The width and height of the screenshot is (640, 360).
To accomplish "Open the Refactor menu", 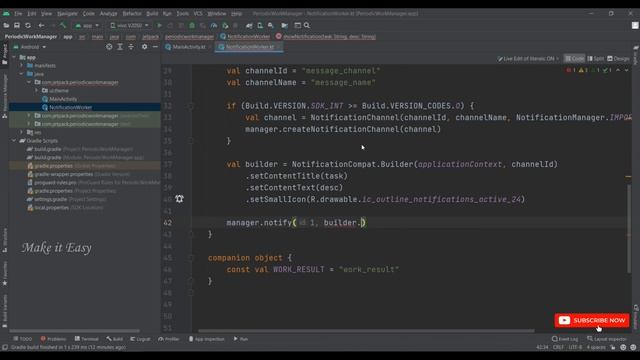I will 132,13.
